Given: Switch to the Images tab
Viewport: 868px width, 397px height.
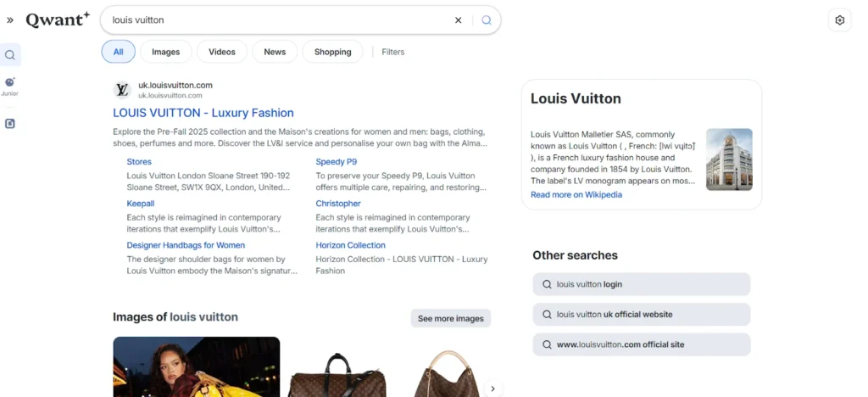Looking at the screenshot, I should (165, 52).
